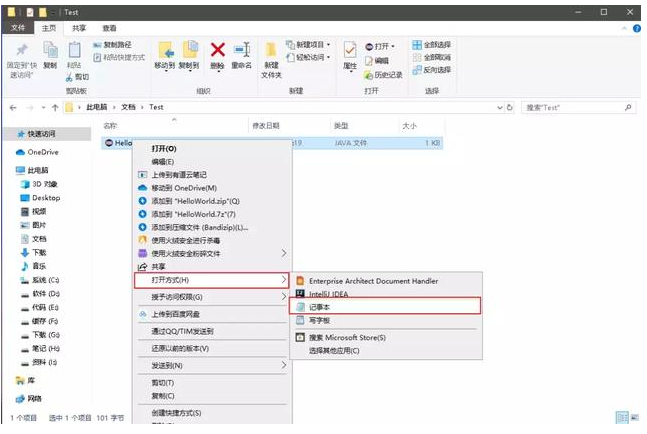Choose IntelliJ IDEA from the open-with submenu
The height and width of the screenshot is (434, 647).
(x=328, y=294)
